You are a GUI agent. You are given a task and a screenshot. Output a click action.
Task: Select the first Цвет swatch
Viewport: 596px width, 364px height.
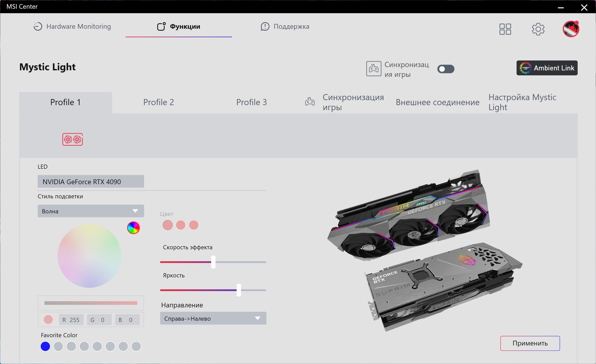[x=168, y=225]
